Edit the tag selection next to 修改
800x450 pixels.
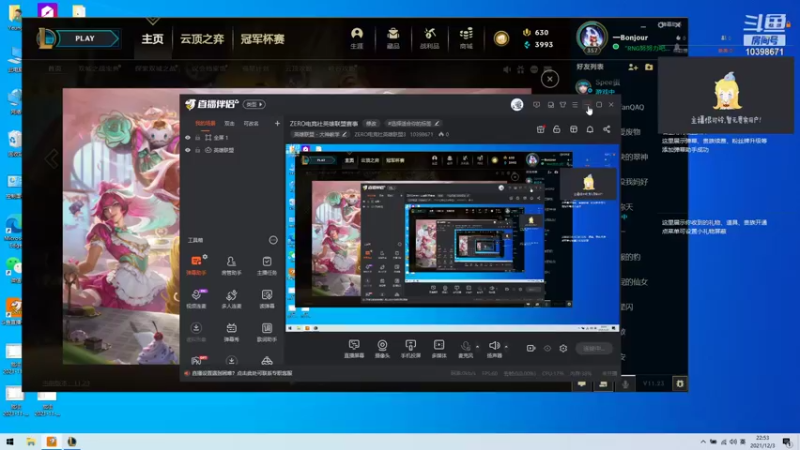coord(412,123)
